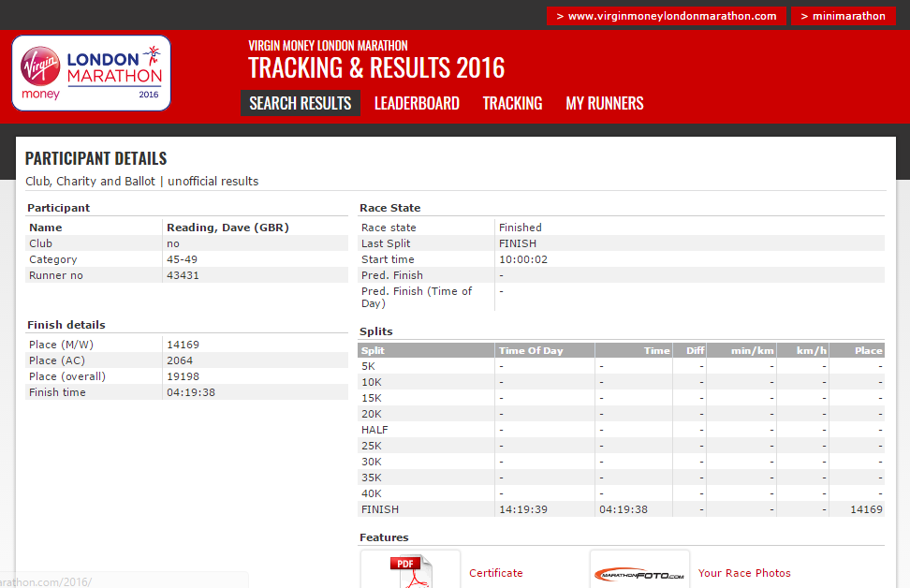This screenshot has width=910, height=588.
Task: Open the My Runners tab
Action: click(605, 103)
